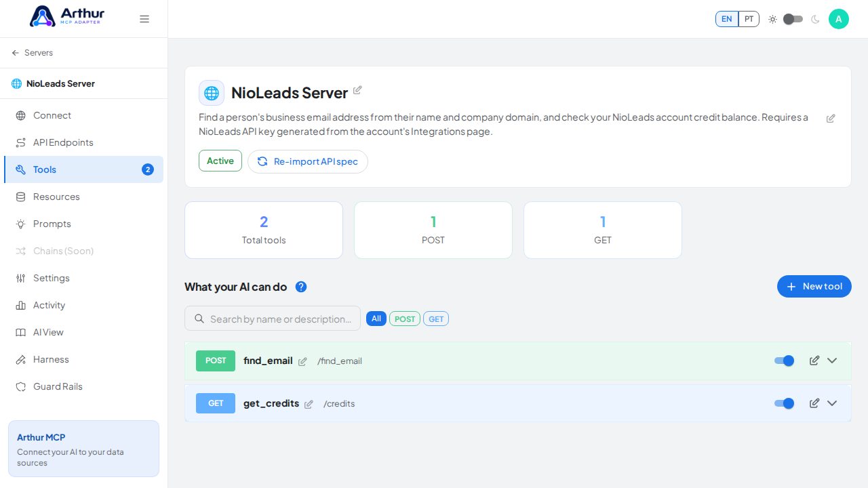The width and height of the screenshot is (868, 488).
Task: Switch language to EN
Action: click(727, 19)
